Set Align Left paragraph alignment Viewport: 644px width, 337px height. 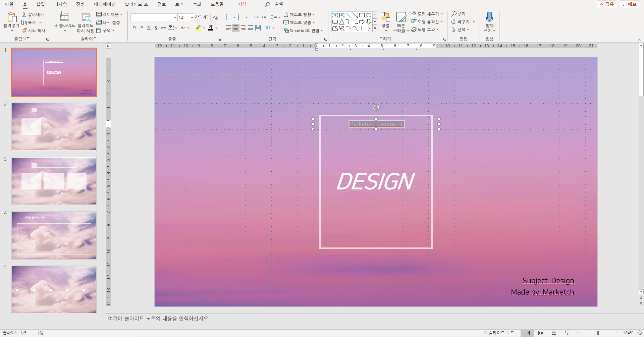228,28
